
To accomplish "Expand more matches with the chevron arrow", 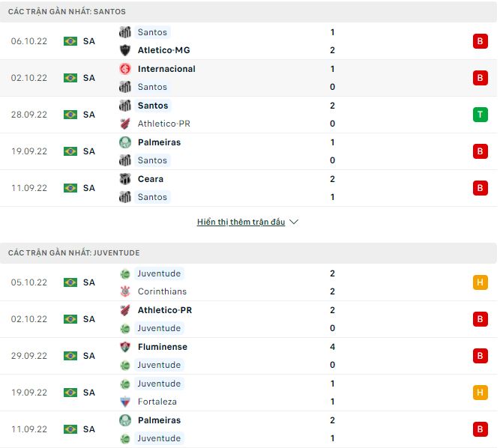I will pyautogui.click(x=294, y=223).
